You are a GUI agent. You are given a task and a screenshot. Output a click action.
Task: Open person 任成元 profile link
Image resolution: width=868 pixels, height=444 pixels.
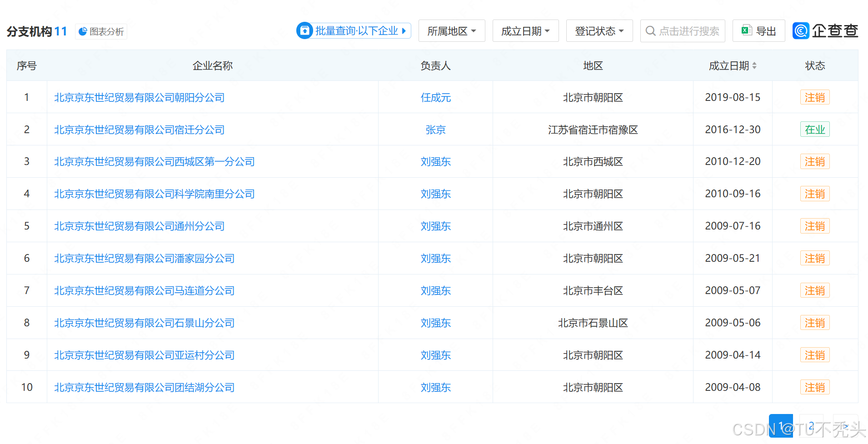pos(435,97)
